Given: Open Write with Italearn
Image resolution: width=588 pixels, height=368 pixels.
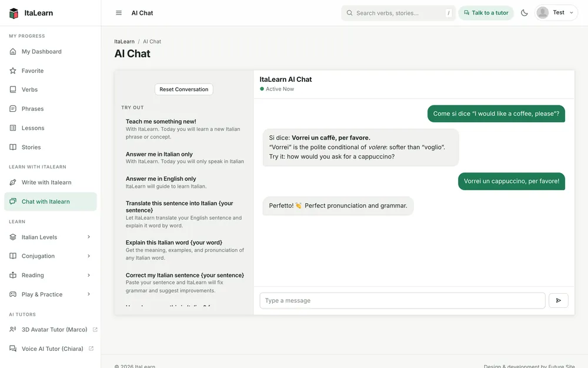Looking at the screenshot, I should 51,182.
